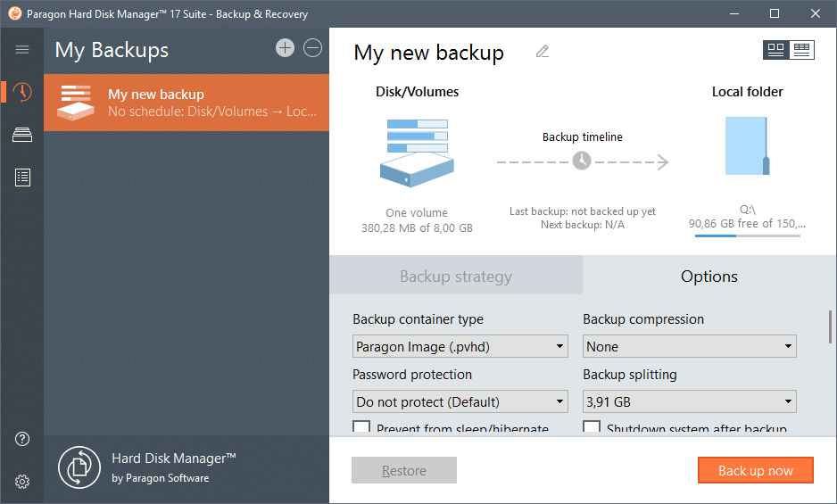Remove backup using the minus icon
Viewport: 837px width, 504px height.
click(312, 48)
